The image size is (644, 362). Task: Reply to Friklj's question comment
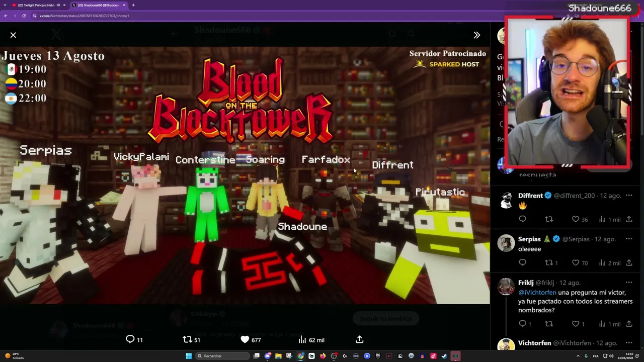coord(524,324)
